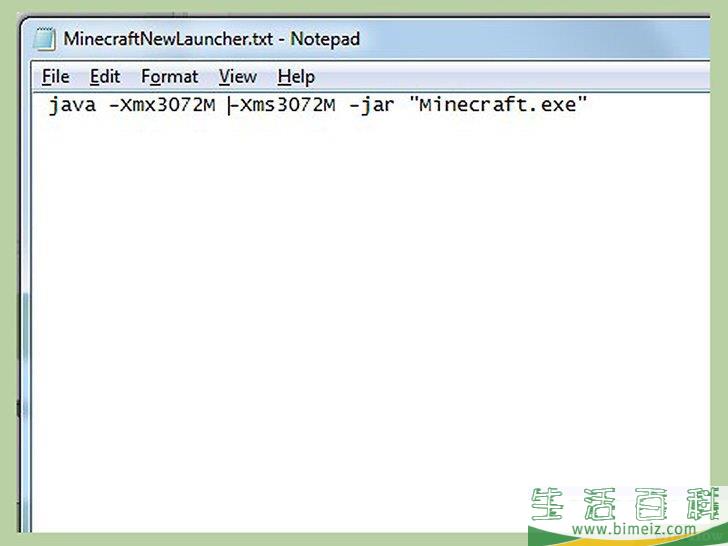
Task: Open the File menu
Action: pos(56,77)
